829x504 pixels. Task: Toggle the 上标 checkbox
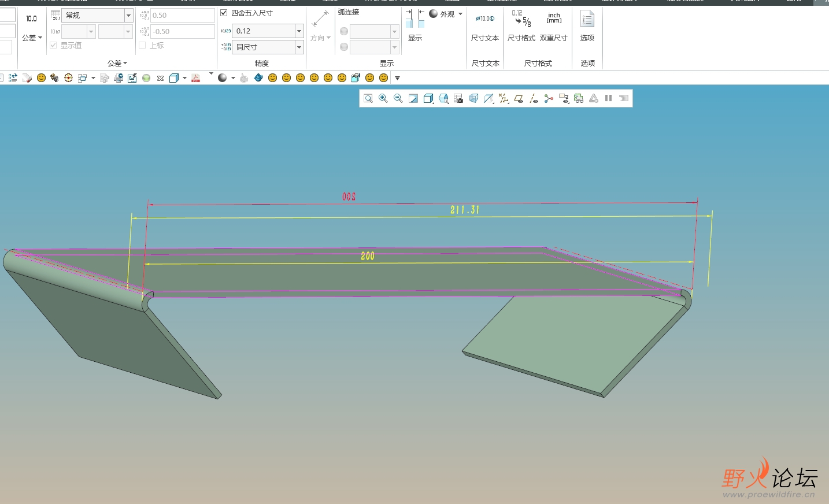142,45
